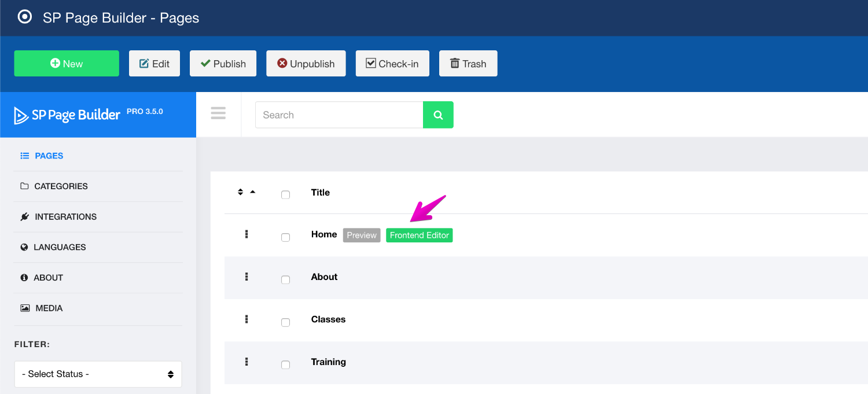Sort the list by Title column
The height and width of the screenshot is (394, 868).
pyautogui.click(x=321, y=193)
